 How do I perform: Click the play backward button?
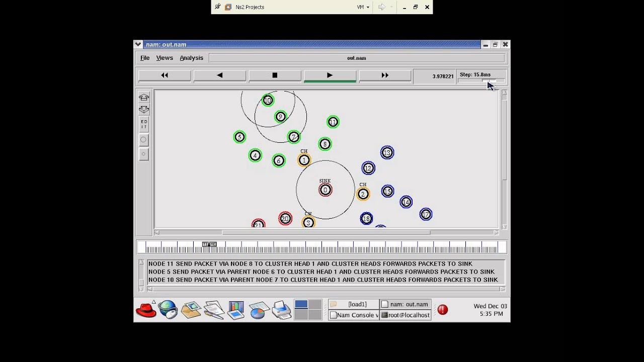[x=220, y=75]
